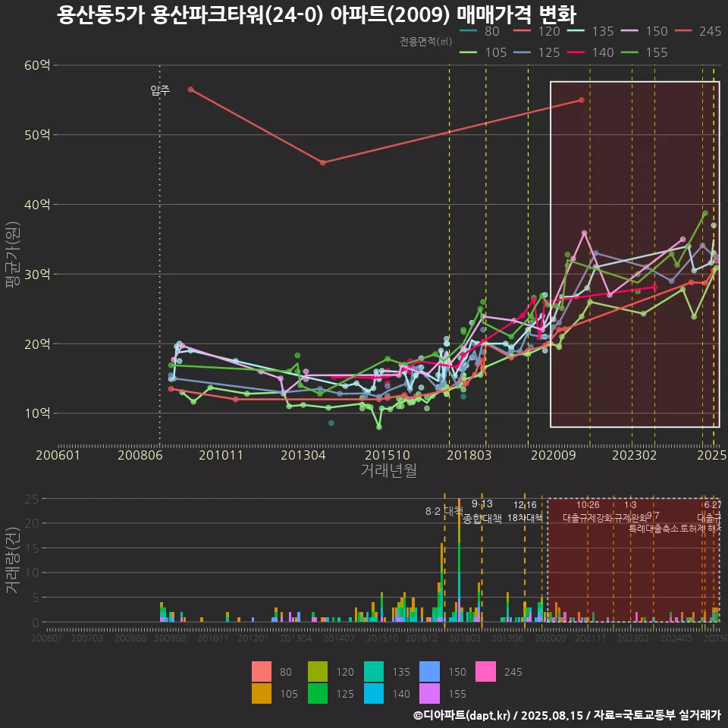
Task: Click the blue 150 swatch in bottom legend
Action: point(429,671)
